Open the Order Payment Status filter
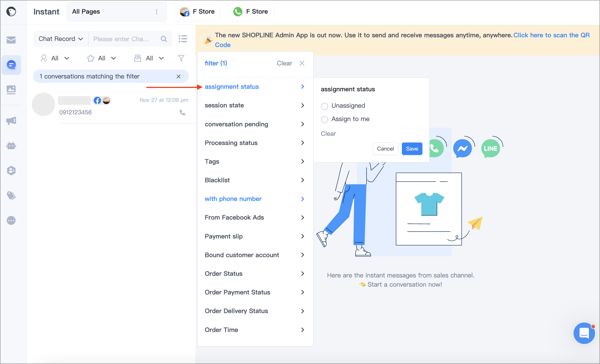The width and height of the screenshot is (600, 364). pyautogui.click(x=255, y=292)
